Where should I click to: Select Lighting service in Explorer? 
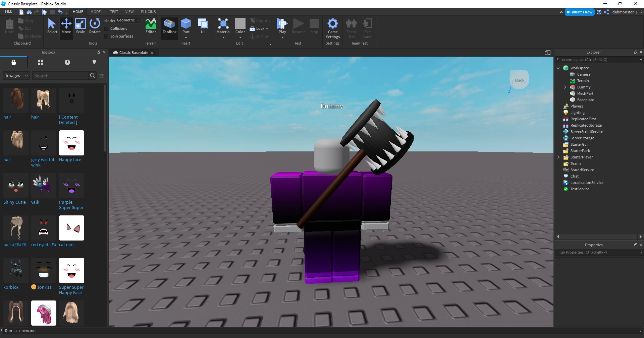(577, 113)
